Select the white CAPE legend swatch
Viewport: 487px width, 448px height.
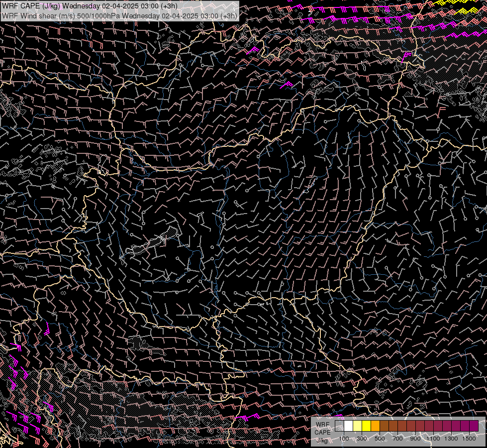coord(349,426)
